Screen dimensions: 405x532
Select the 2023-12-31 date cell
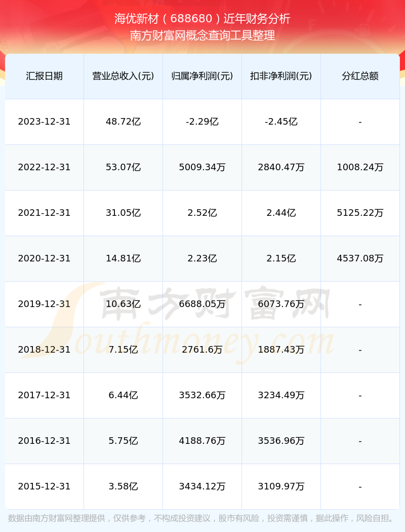(x=45, y=122)
